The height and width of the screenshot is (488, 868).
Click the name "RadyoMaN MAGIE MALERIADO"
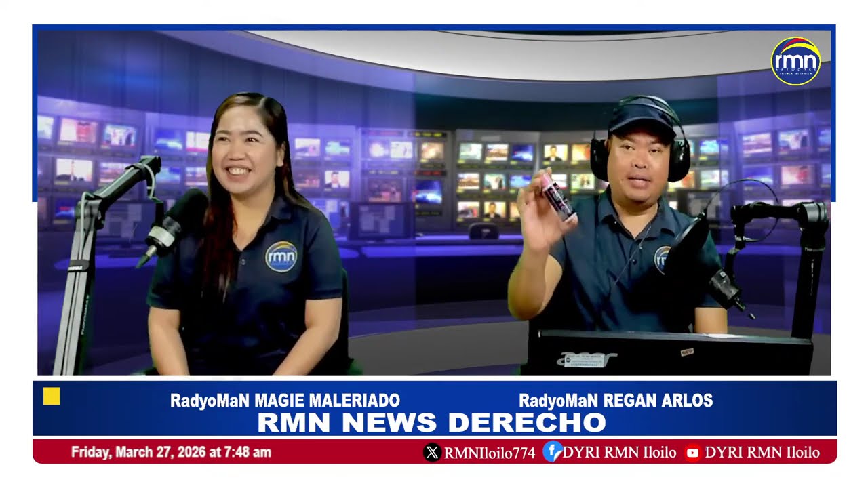[285, 401]
